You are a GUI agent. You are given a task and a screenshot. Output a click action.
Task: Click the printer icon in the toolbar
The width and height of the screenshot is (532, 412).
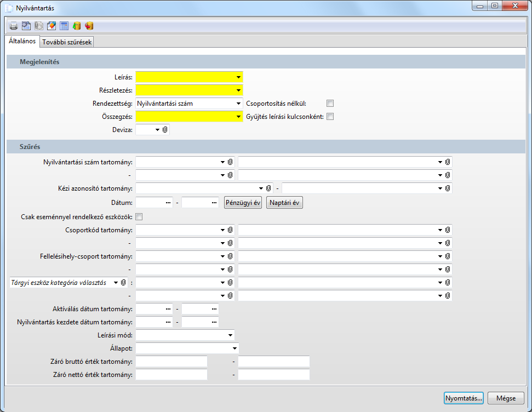click(x=14, y=26)
